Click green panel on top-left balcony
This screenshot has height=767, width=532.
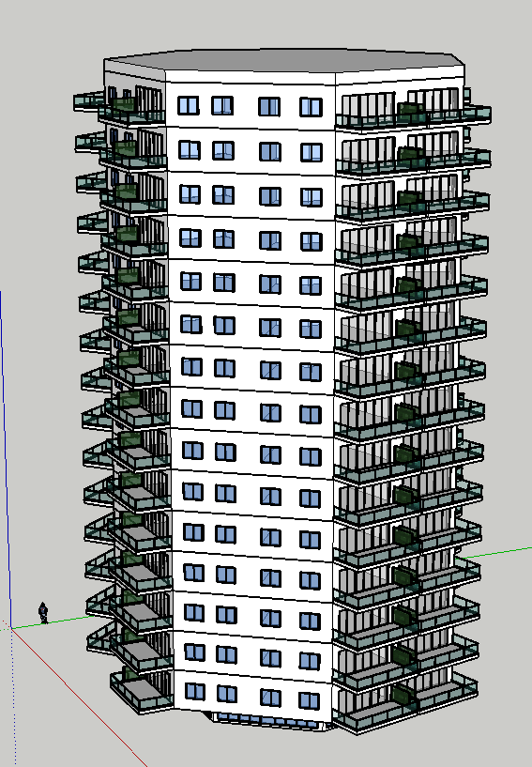tap(124, 104)
